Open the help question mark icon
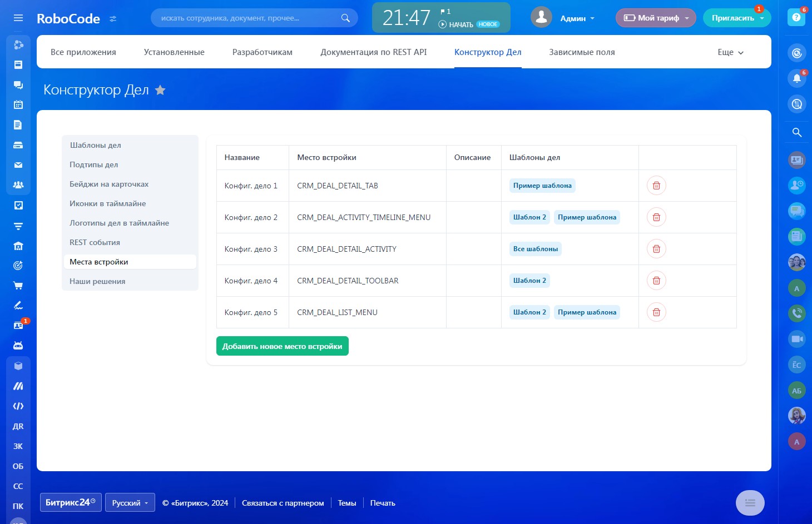 click(796, 18)
